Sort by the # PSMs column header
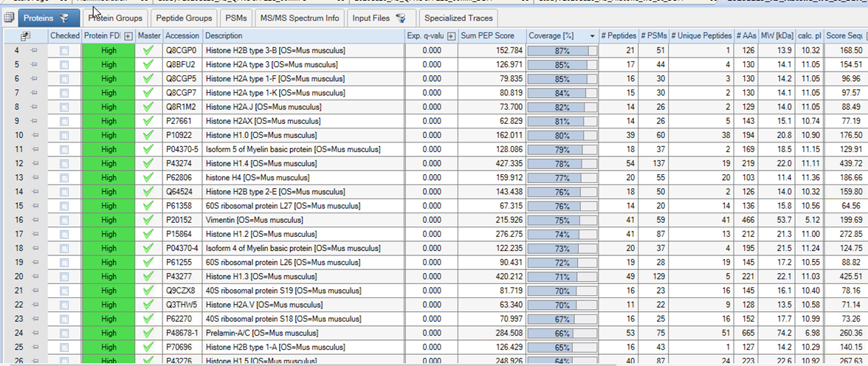Image resolution: width=868 pixels, height=366 pixels. (x=653, y=36)
